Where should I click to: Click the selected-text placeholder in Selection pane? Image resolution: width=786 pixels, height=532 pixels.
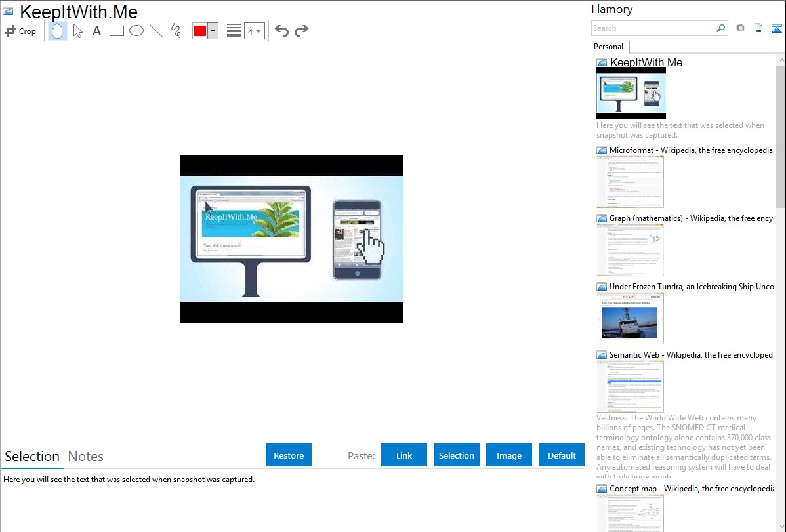(129, 480)
